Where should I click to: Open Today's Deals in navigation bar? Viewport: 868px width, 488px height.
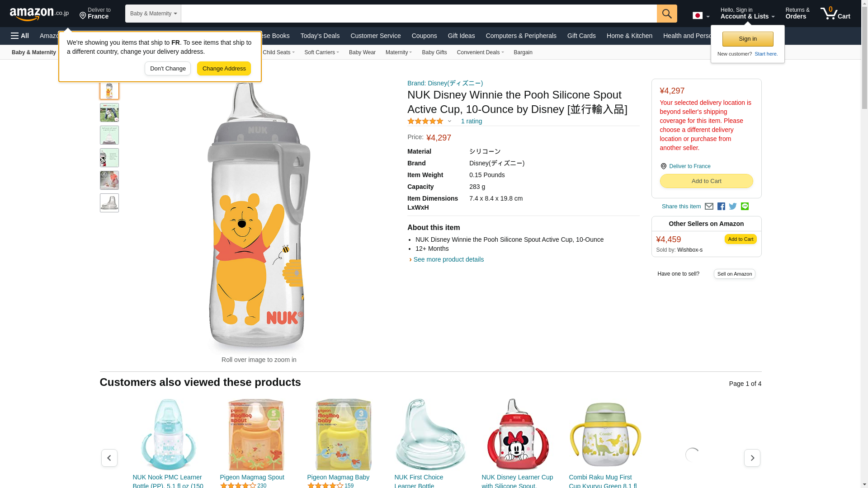320,36
